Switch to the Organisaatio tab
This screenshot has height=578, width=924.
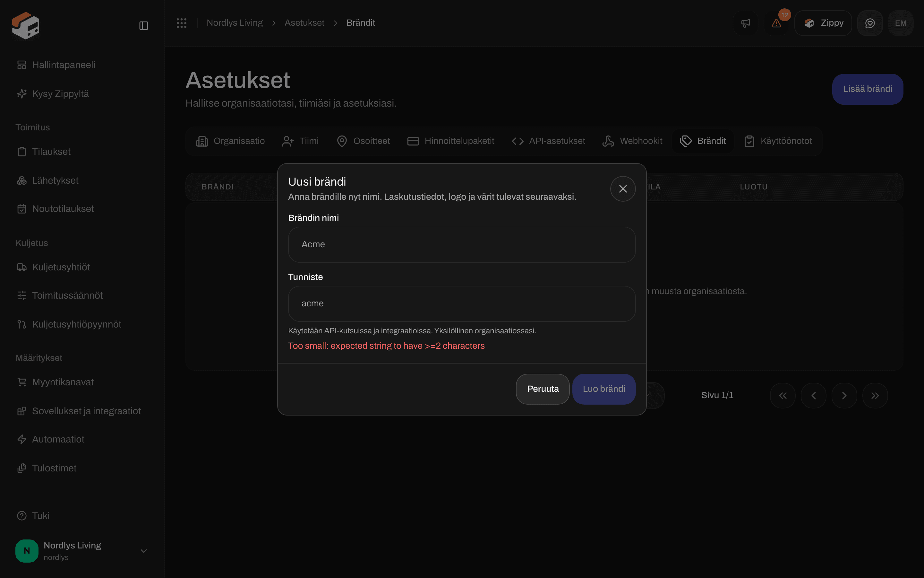pos(230,141)
